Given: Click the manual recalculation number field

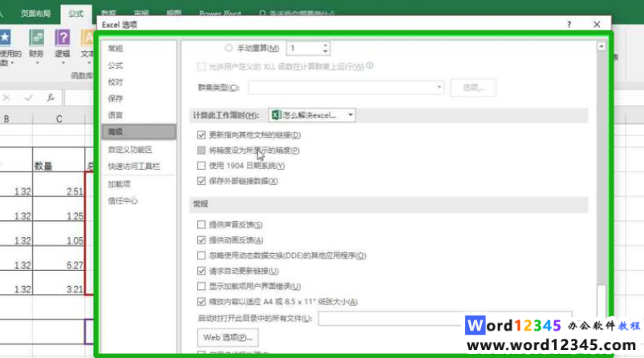Looking at the screenshot, I should pos(304,48).
